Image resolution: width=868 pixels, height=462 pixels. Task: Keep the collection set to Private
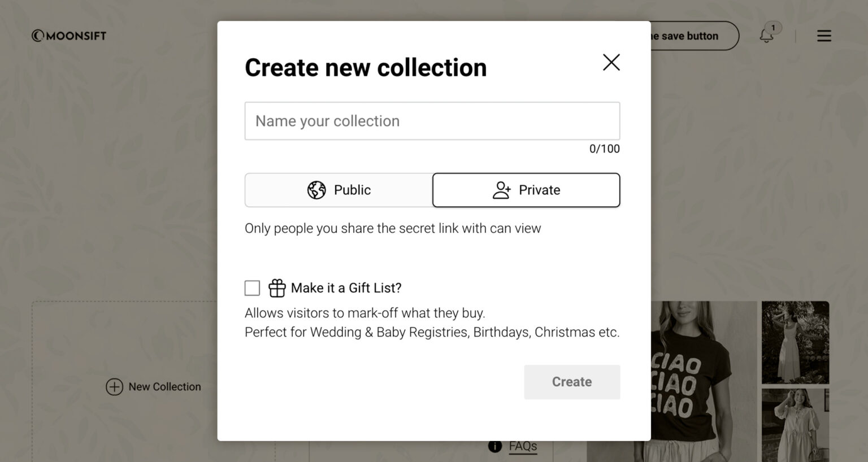[x=526, y=190]
